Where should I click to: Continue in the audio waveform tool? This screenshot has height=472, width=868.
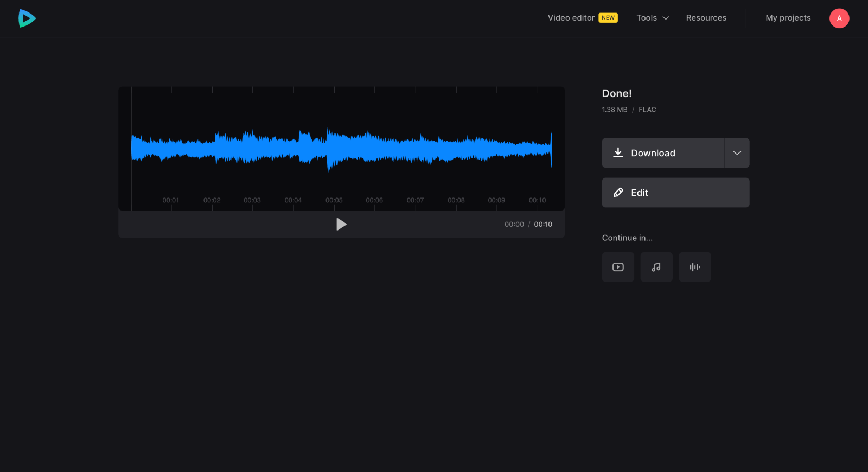[x=695, y=267]
